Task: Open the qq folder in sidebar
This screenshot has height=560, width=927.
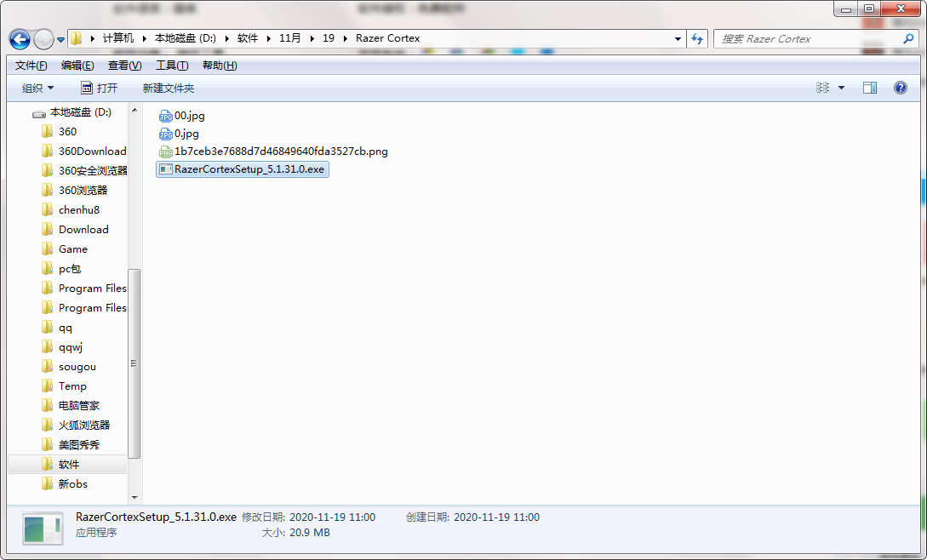Action: [x=57, y=328]
